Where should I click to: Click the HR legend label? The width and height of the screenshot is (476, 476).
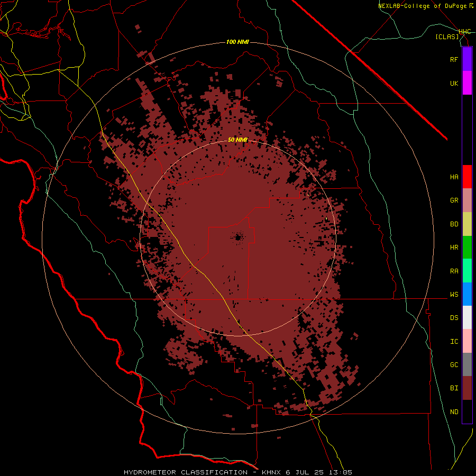coord(454,248)
